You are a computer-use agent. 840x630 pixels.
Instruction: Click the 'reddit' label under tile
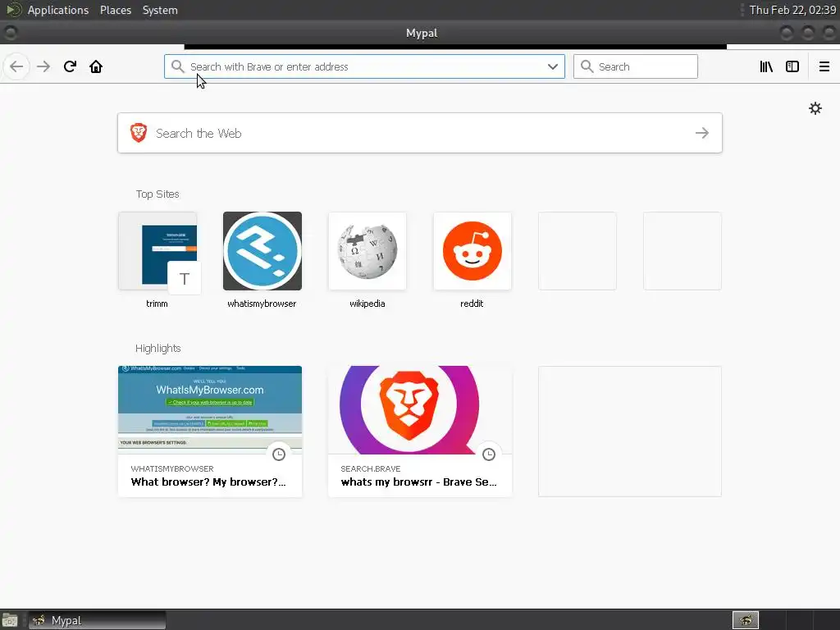tap(472, 304)
